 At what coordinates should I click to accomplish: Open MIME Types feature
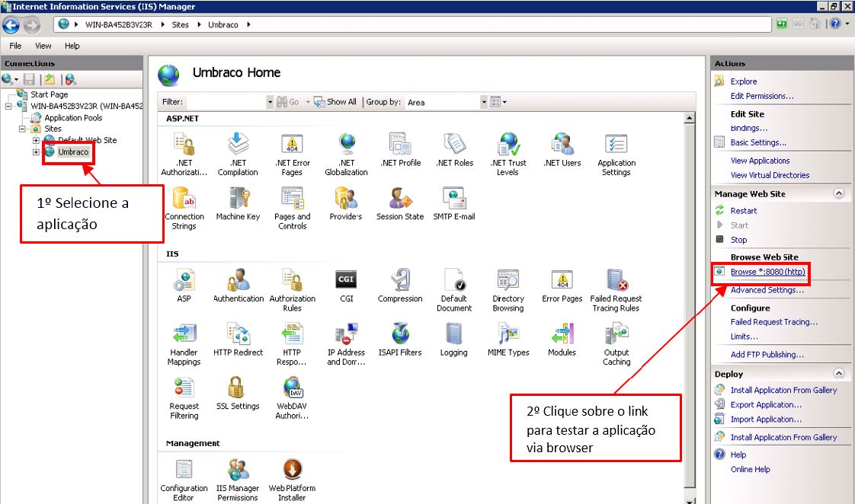point(508,340)
